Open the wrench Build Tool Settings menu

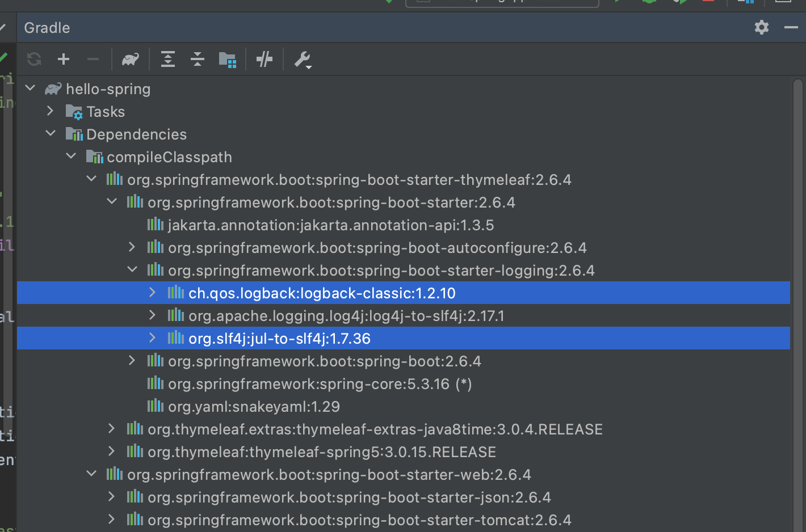[x=303, y=60]
